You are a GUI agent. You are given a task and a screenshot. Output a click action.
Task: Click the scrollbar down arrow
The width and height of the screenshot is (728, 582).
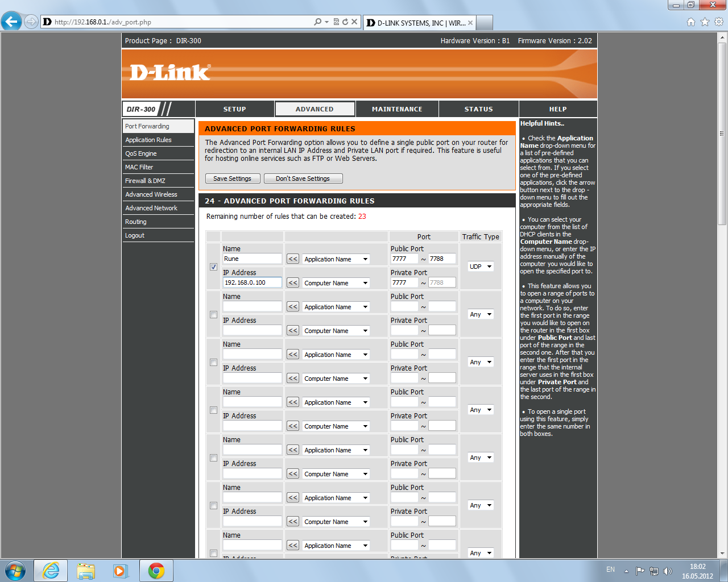[x=722, y=554]
